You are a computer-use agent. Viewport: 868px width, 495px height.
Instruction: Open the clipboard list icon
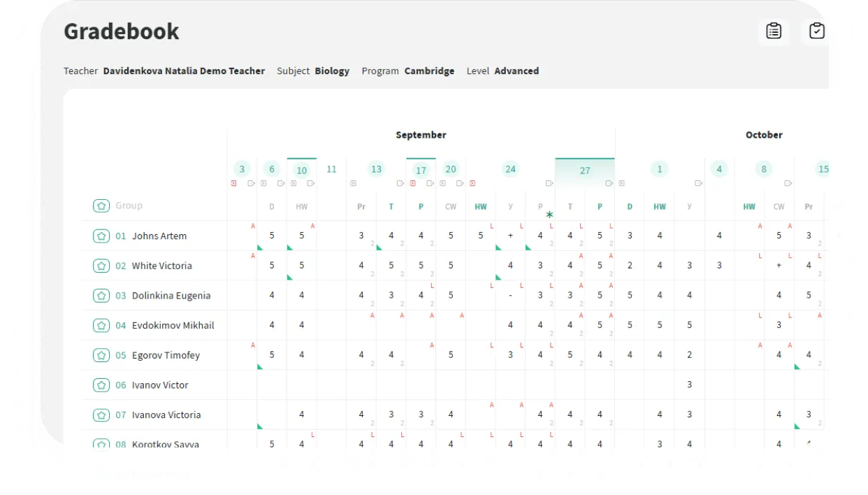pos(774,31)
